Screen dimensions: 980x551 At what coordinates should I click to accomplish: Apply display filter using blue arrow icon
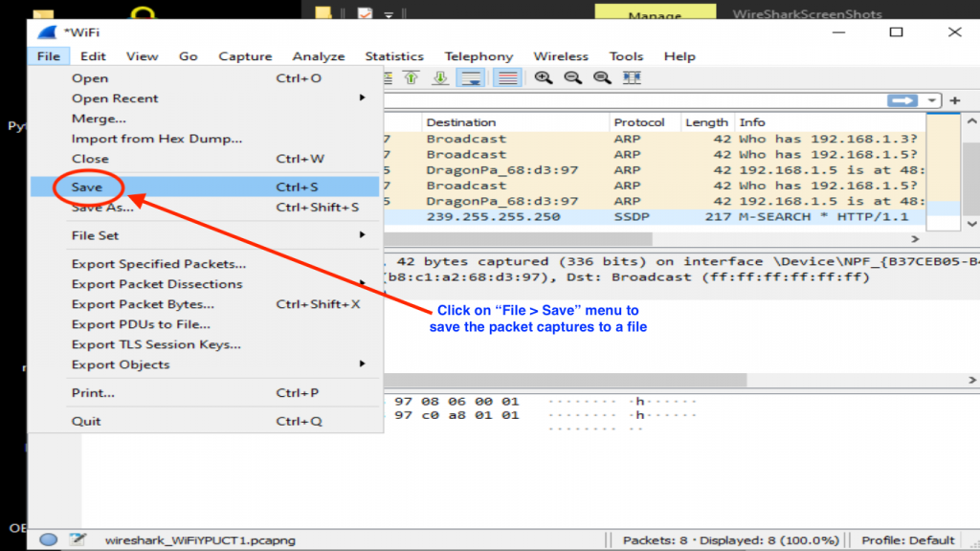[904, 99]
